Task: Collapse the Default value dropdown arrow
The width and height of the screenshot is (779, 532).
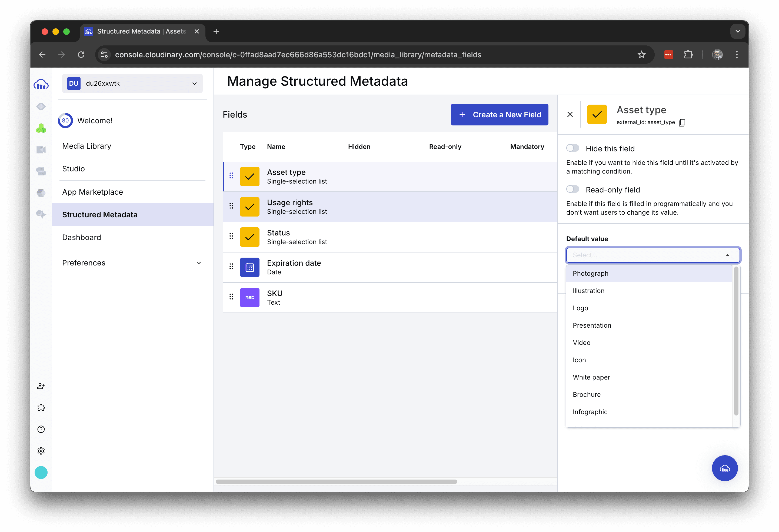Action: (727, 255)
